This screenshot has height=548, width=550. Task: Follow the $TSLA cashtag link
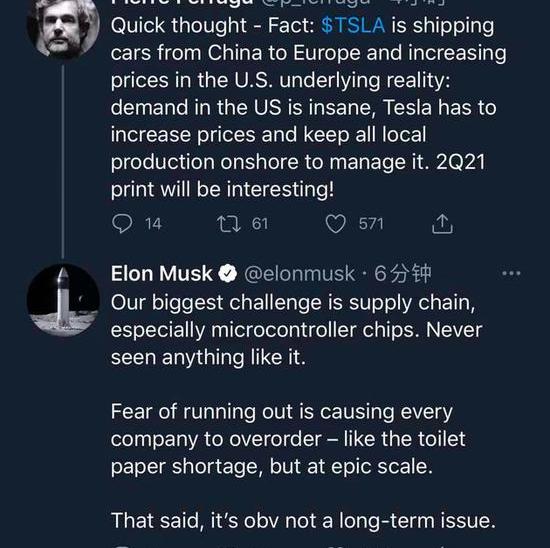point(353,26)
